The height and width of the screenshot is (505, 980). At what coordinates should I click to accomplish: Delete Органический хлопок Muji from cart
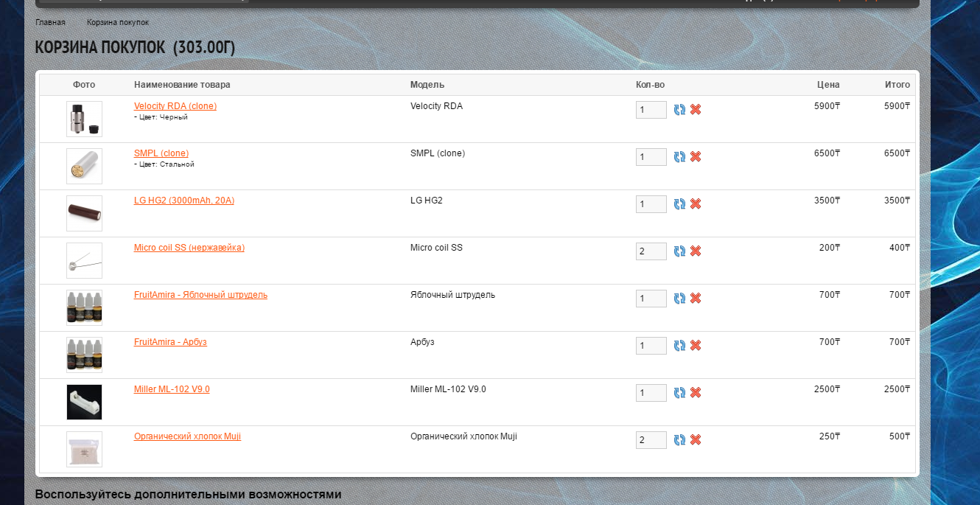click(x=696, y=439)
